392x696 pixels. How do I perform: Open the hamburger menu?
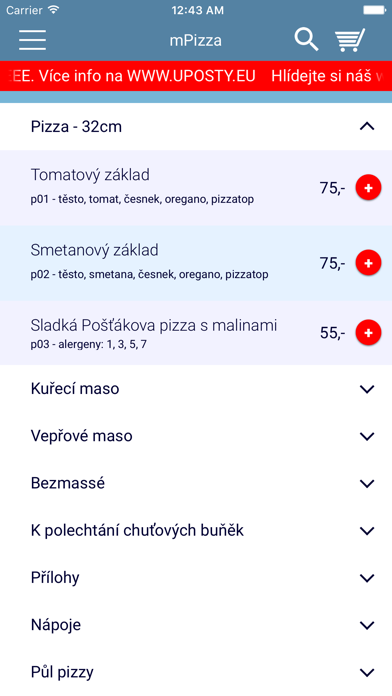pyautogui.click(x=32, y=40)
